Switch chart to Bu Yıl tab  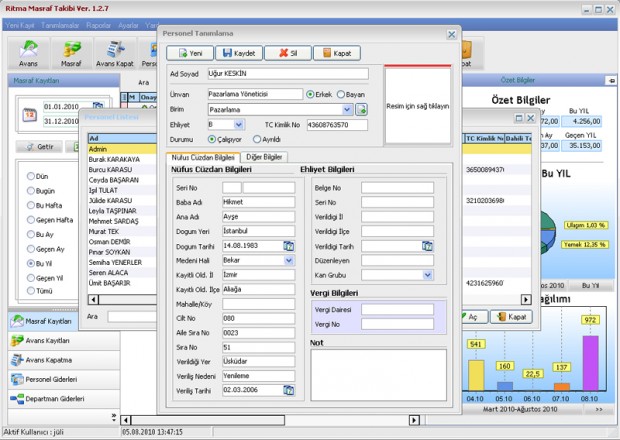590,285
